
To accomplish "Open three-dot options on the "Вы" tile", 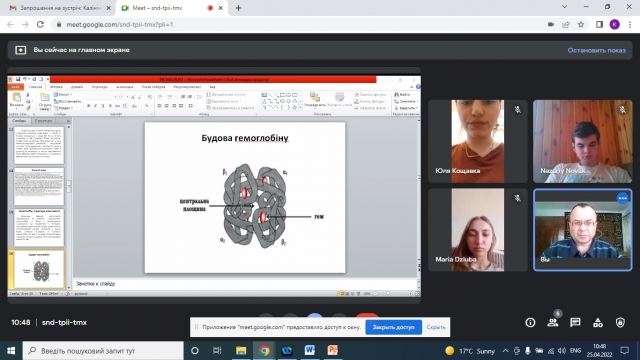I will 622,198.
